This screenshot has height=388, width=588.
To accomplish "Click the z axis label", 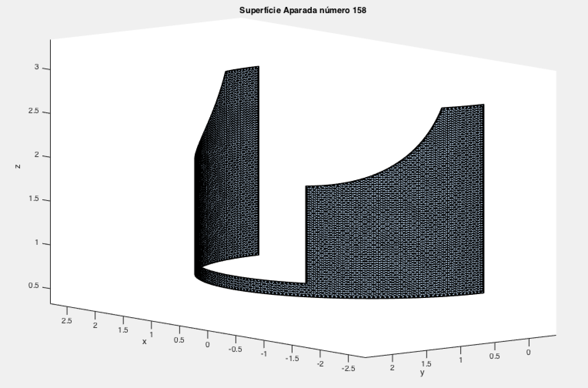I will coord(17,167).
